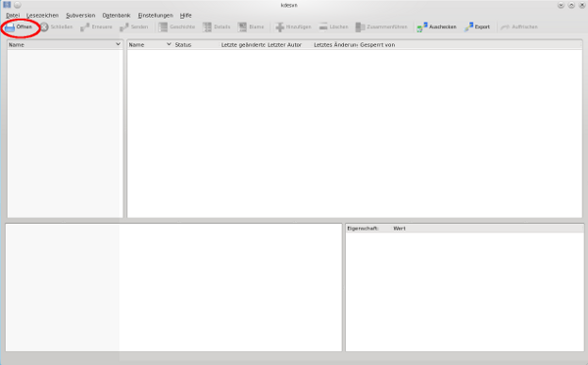The image size is (588, 365).
Task: Click the Auschecken toolbar icon
Action: [x=421, y=27]
